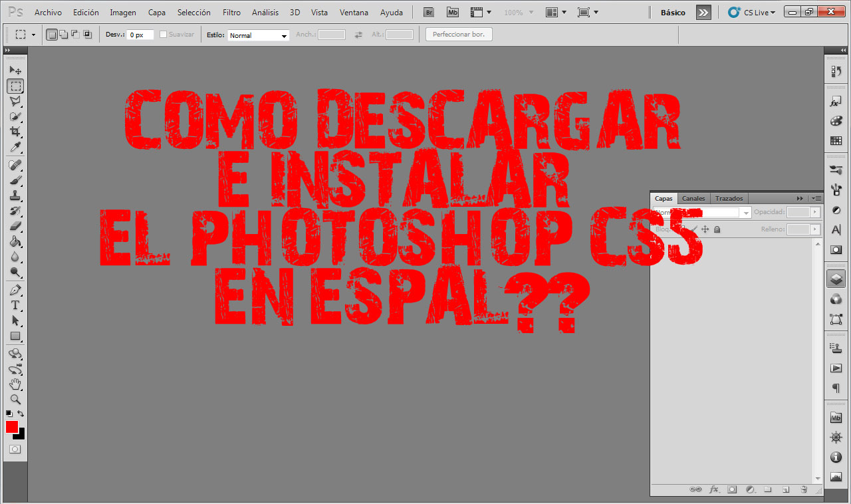Select the 3D Camera Rotate tool

click(x=15, y=369)
